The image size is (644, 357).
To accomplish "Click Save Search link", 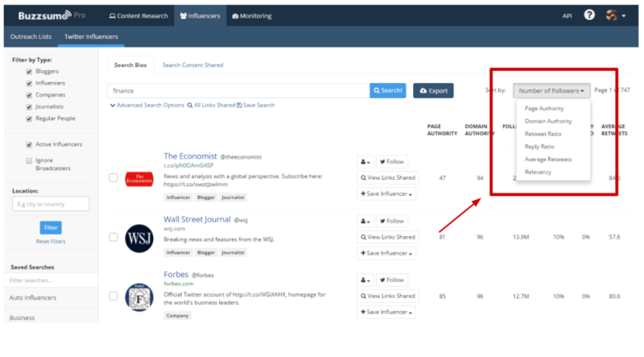I will (256, 106).
